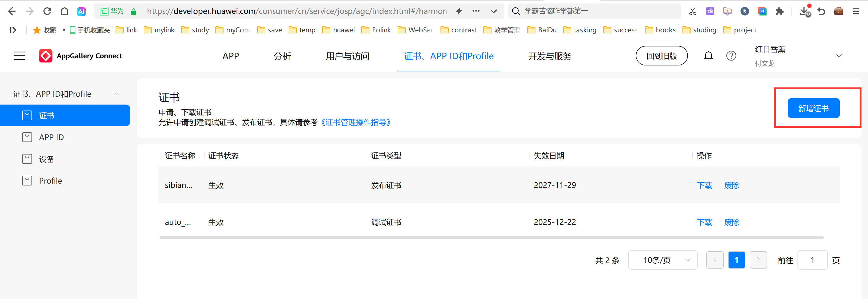The width and height of the screenshot is (868, 299).
Task: Click the horizontal scrollbar under the table
Action: pyautogui.click(x=491, y=238)
